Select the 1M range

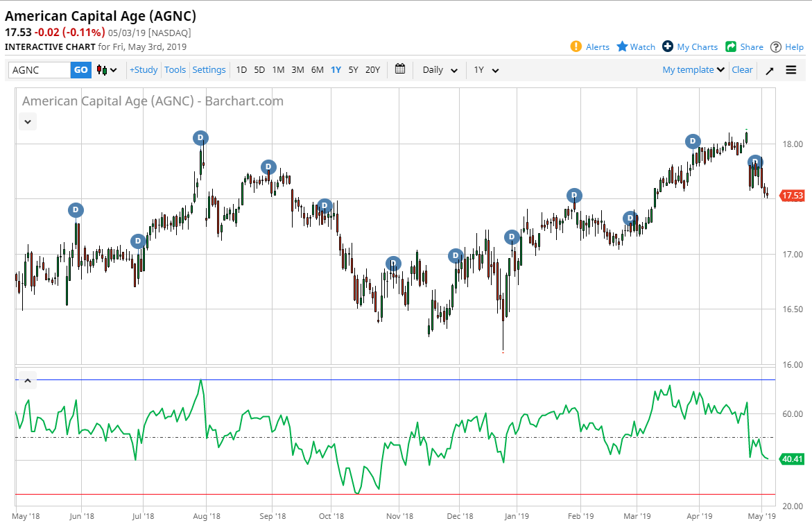(x=278, y=70)
